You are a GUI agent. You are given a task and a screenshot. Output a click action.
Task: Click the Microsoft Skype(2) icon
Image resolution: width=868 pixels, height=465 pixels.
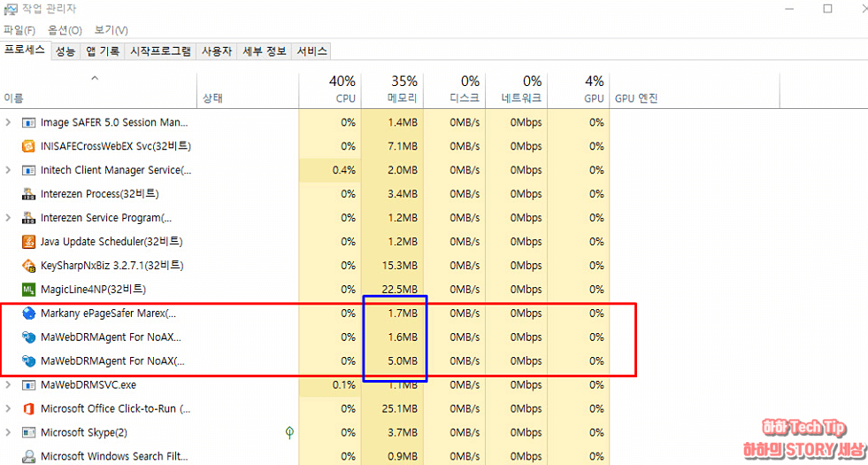click(x=28, y=432)
